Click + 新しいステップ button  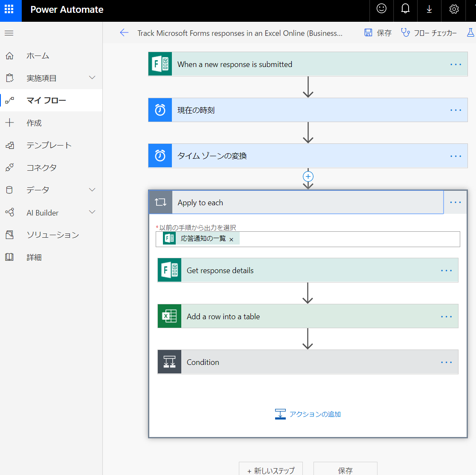pos(271,469)
